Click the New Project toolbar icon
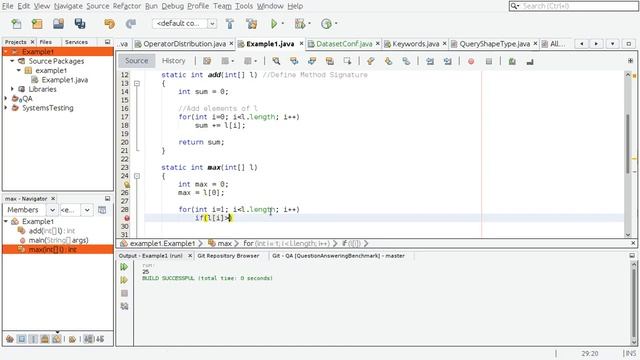 click(37, 24)
